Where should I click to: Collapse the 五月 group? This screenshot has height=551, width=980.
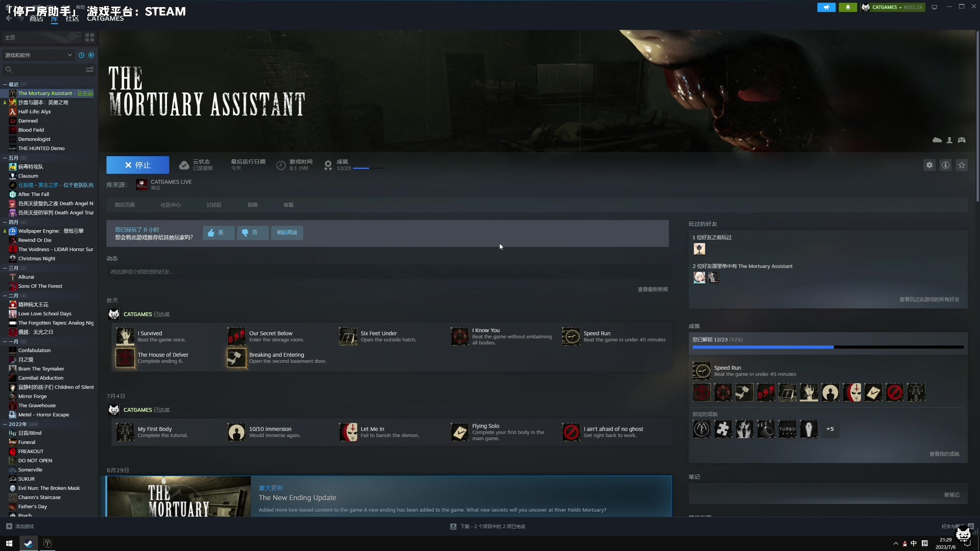point(5,158)
